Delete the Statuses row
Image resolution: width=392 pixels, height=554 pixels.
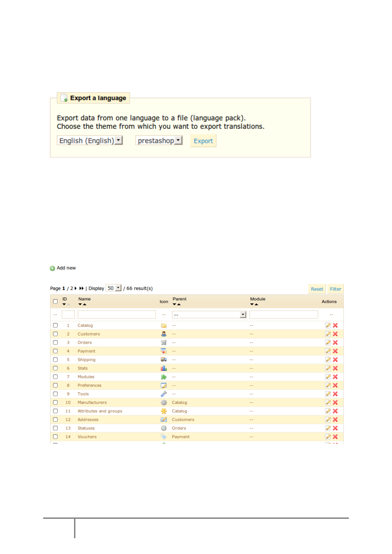click(x=335, y=428)
